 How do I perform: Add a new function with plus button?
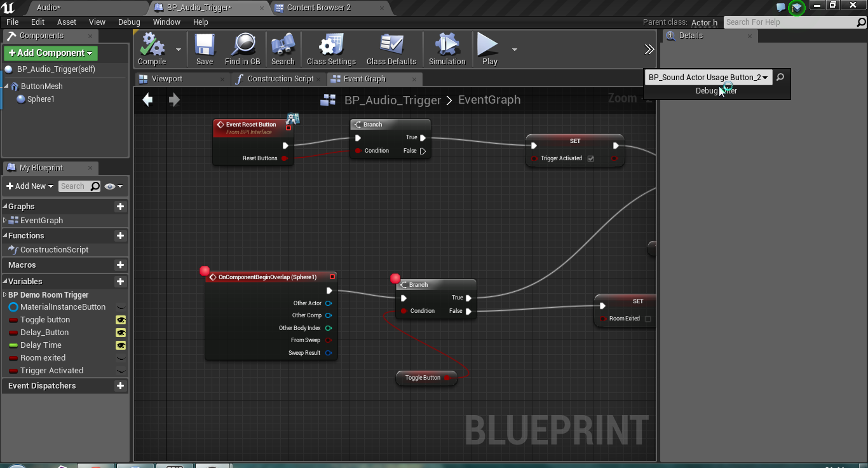(120, 236)
